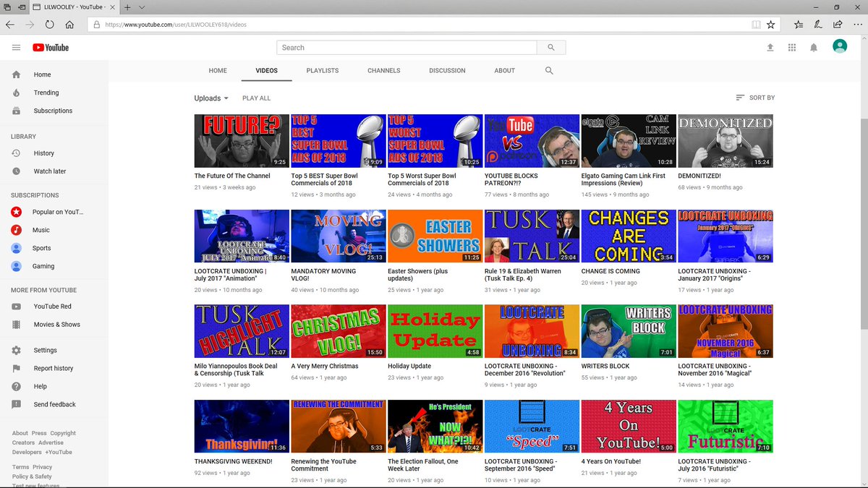Screen dimensions: 868x488
Task: Open browser tab list chevron
Action: click(142, 7)
